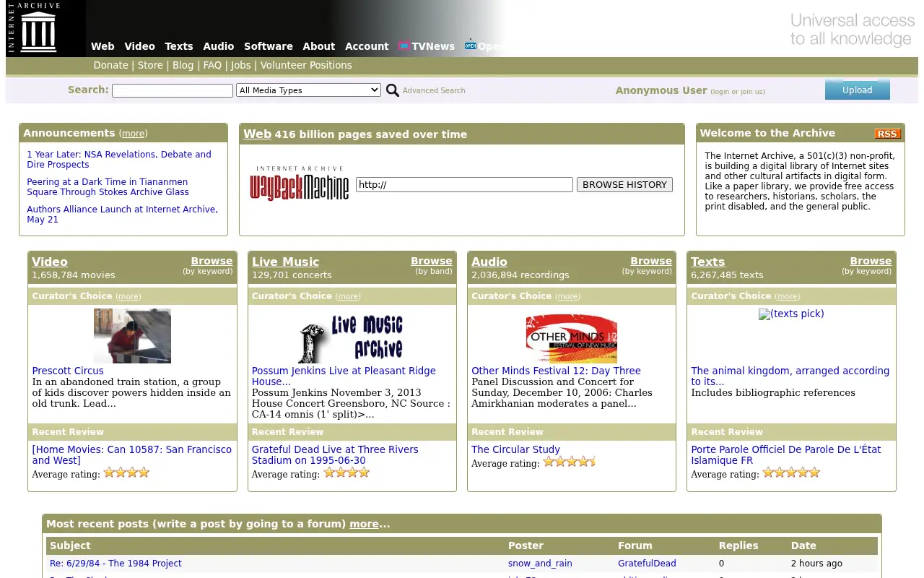This screenshot has height=578, width=924.
Task: Open the Account navigation item
Action: (367, 46)
